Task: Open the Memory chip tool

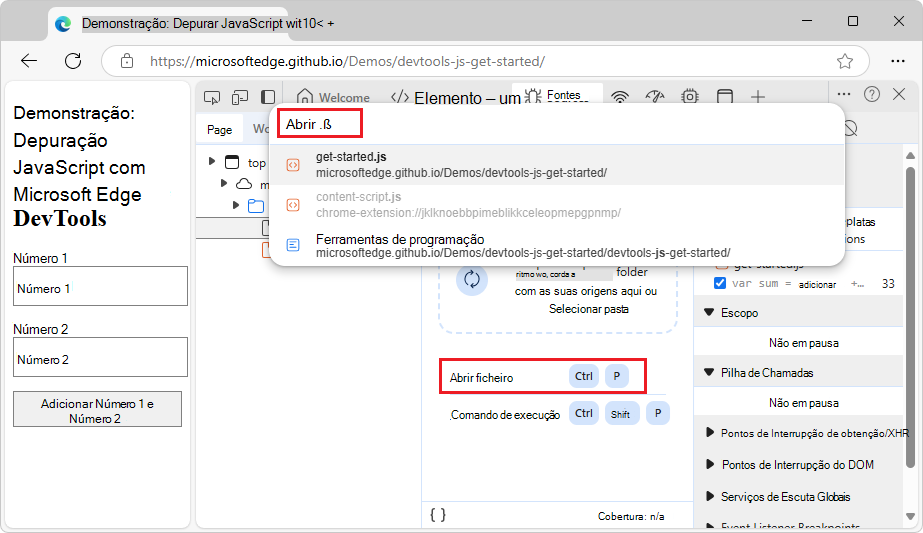Action: (690, 97)
